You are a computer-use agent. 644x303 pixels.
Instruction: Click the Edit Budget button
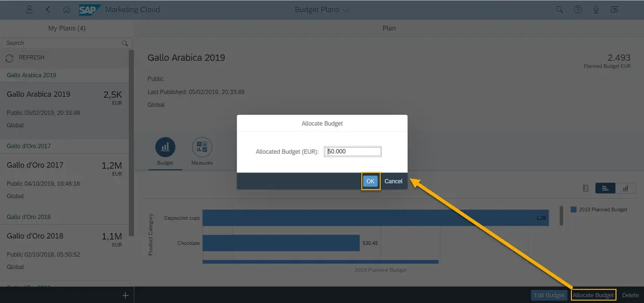(x=549, y=295)
